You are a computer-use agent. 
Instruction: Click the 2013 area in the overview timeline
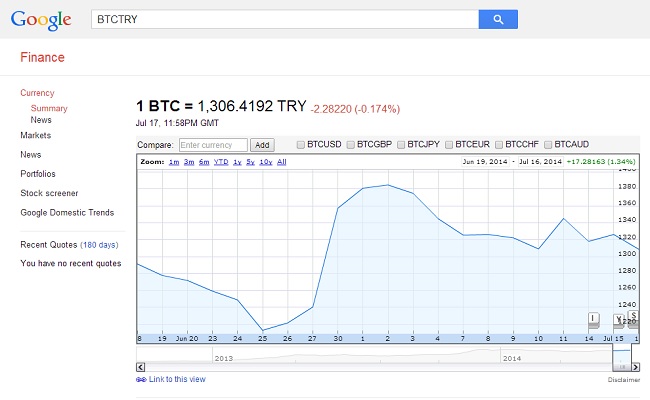(223, 358)
